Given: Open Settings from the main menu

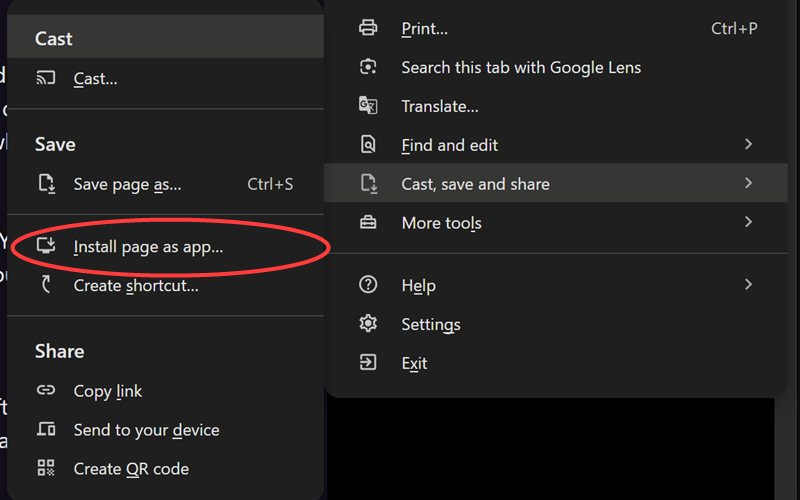Looking at the screenshot, I should click(556, 324).
